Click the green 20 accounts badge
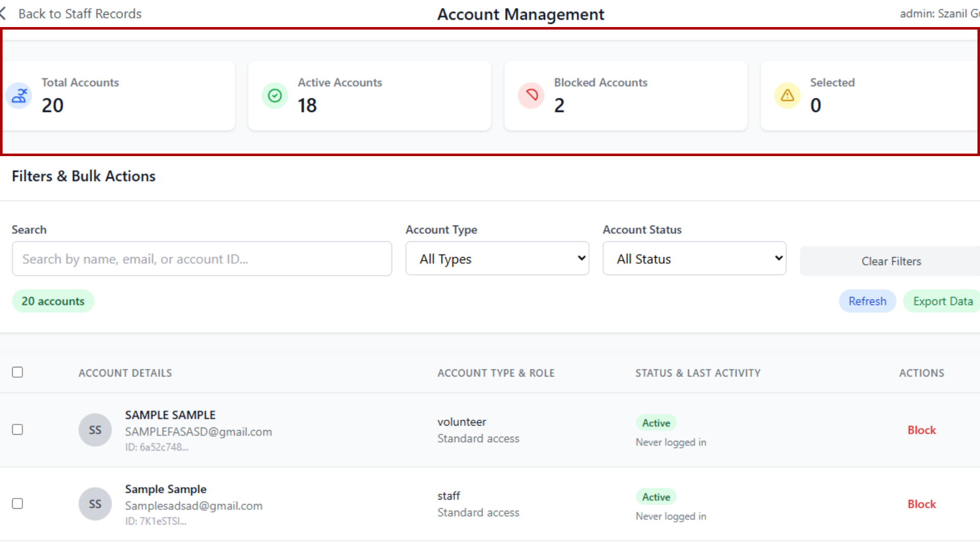Viewport: 980px width, 551px height. coord(53,301)
